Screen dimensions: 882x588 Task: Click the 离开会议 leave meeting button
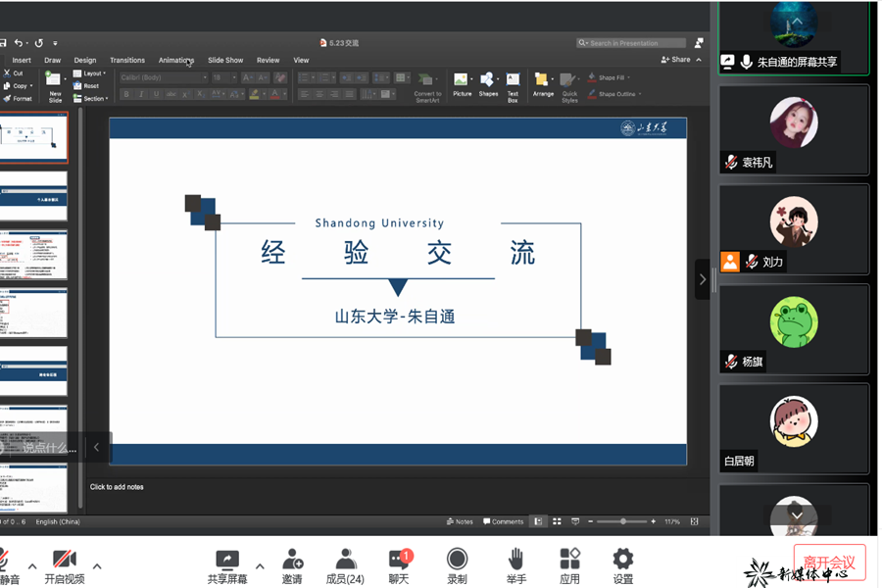829,563
